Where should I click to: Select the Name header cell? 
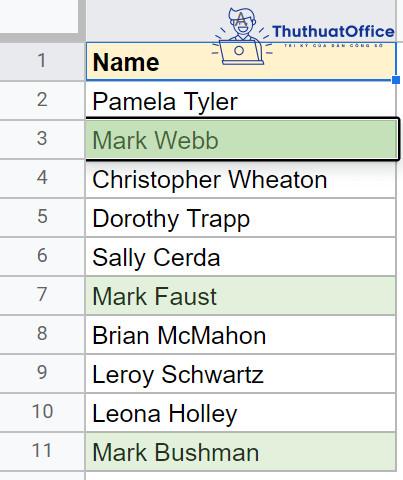241,62
